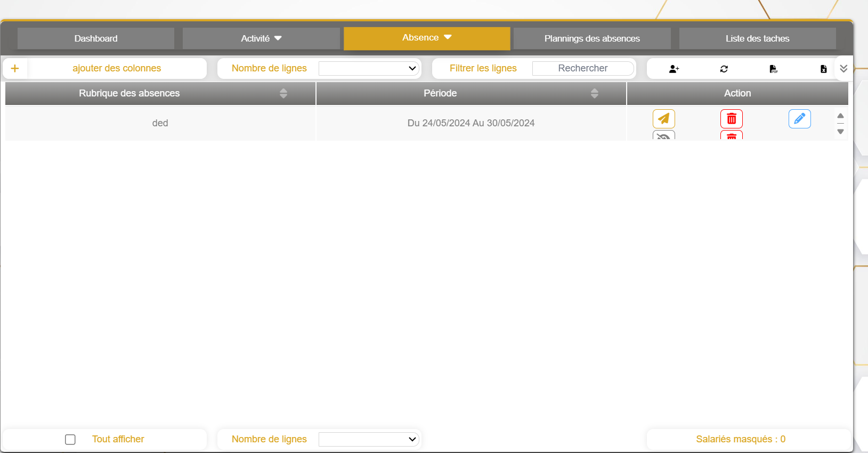The height and width of the screenshot is (453, 868).
Task: Click the refresh icon
Action: pos(724,69)
